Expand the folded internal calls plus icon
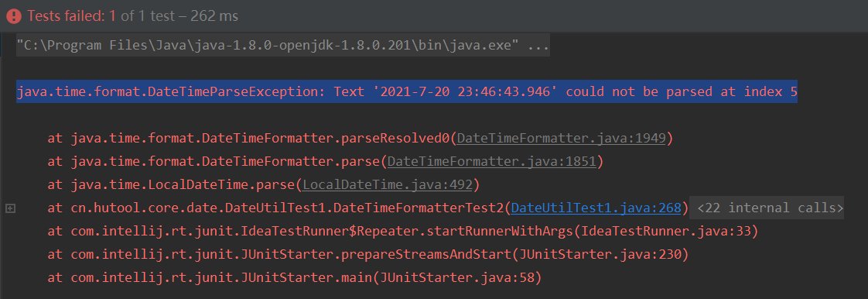Image resolution: width=868 pixels, height=299 pixels. point(9,208)
